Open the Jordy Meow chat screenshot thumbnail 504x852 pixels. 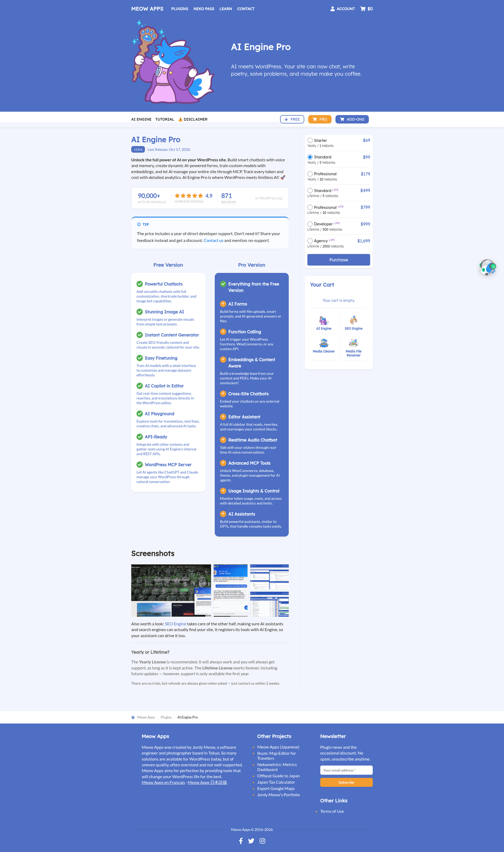tap(231, 590)
